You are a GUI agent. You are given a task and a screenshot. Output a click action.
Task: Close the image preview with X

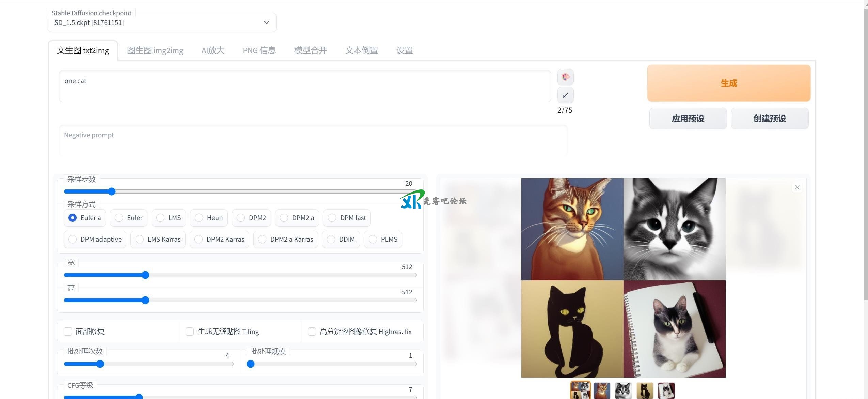click(x=797, y=187)
